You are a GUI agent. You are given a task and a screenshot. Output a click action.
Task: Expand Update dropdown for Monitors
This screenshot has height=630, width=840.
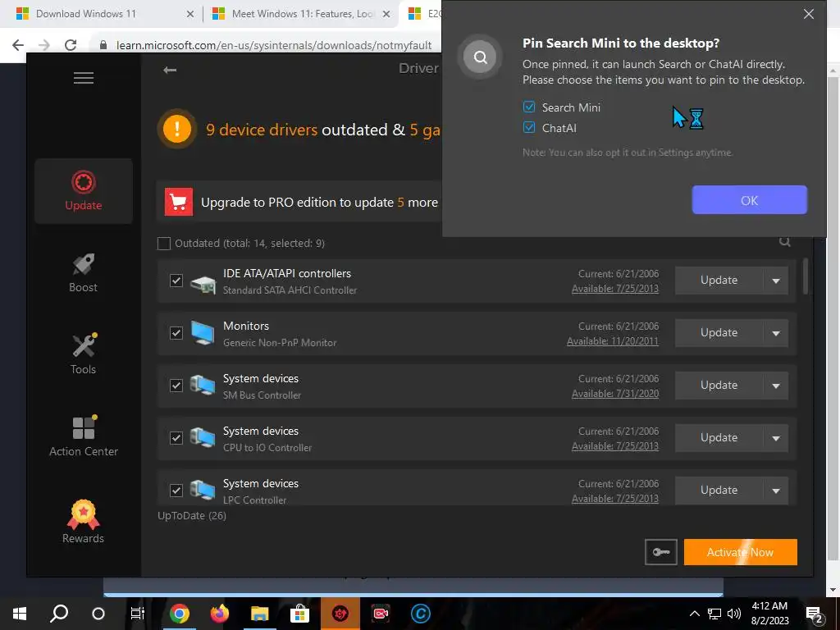[776, 333]
